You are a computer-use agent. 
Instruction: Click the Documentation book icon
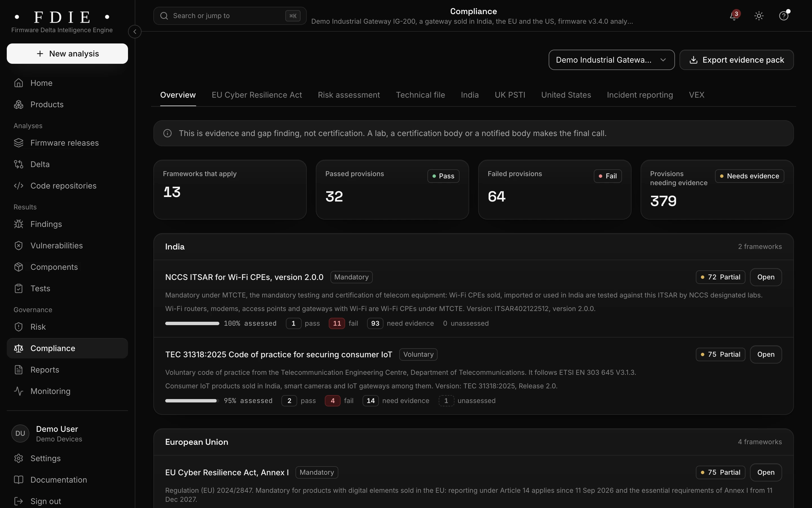click(x=18, y=480)
